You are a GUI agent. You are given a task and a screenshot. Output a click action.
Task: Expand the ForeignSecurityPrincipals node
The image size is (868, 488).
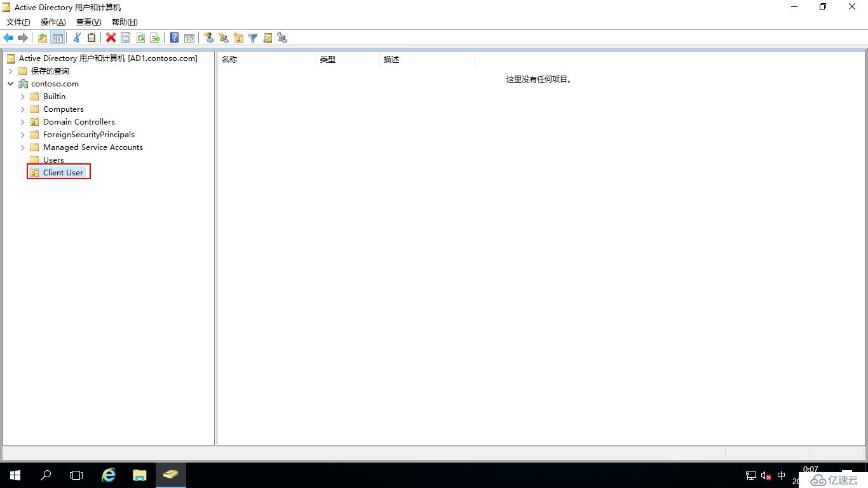coord(23,135)
